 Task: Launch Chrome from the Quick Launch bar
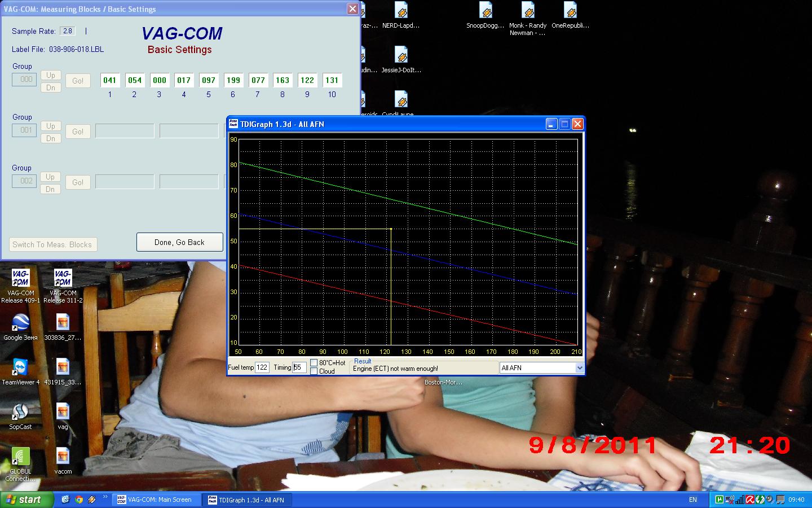point(79,500)
